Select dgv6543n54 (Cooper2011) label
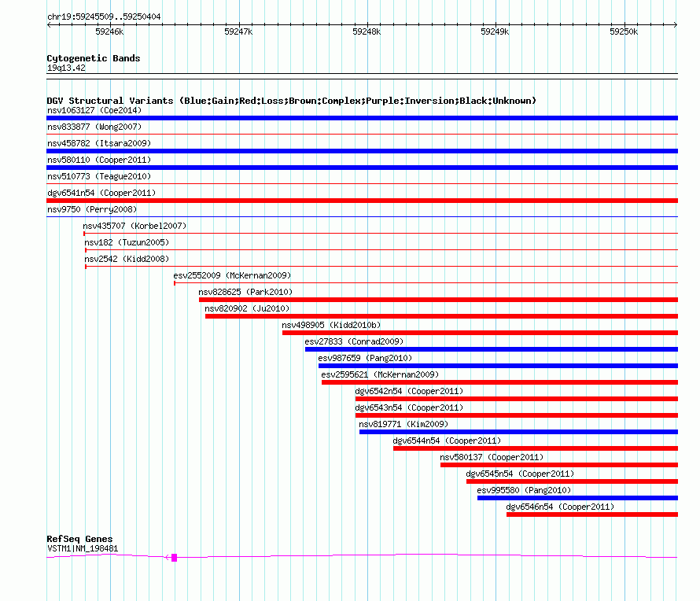This screenshot has width=700, height=601. 409,407
